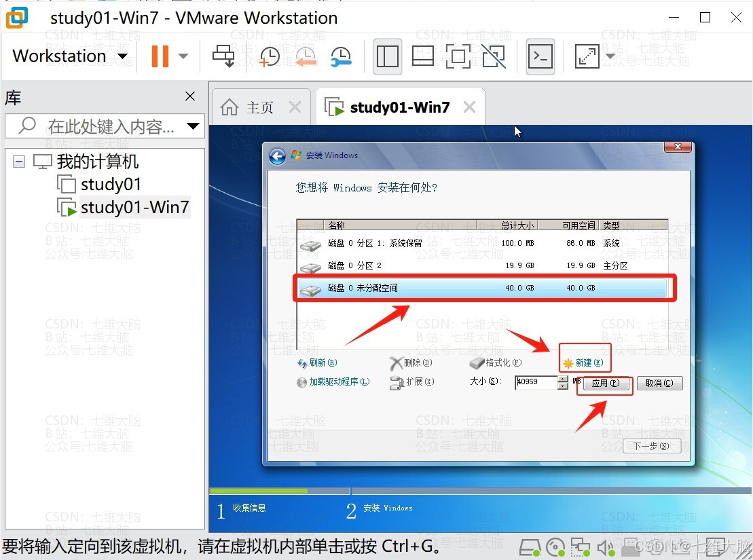Click the 扩展 (X) option
The width and height of the screenshot is (753, 560).
412,382
